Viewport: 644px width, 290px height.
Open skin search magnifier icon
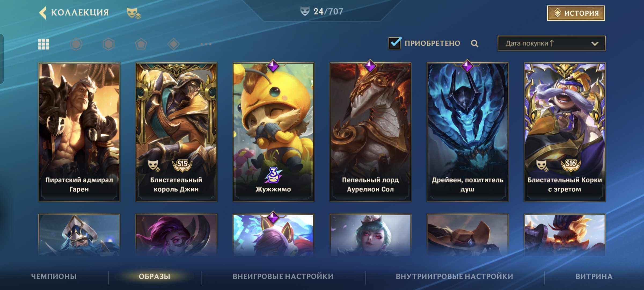(x=474, y=44)
